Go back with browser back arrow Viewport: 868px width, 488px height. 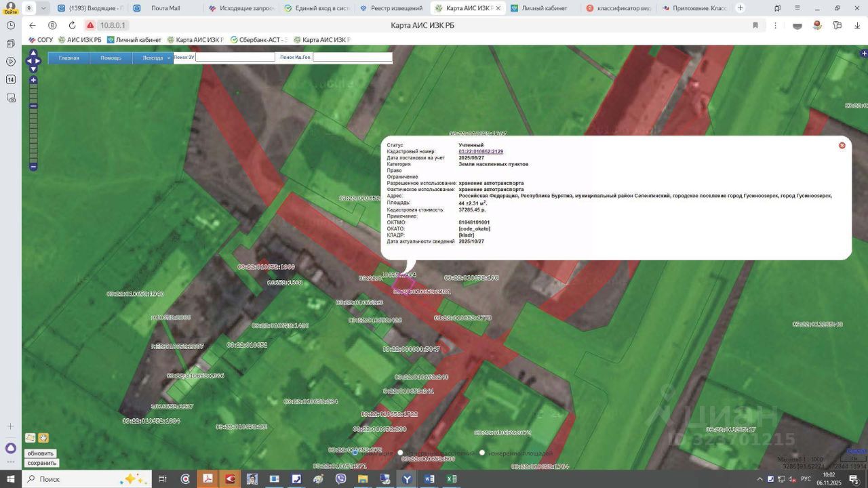point(33,25)
